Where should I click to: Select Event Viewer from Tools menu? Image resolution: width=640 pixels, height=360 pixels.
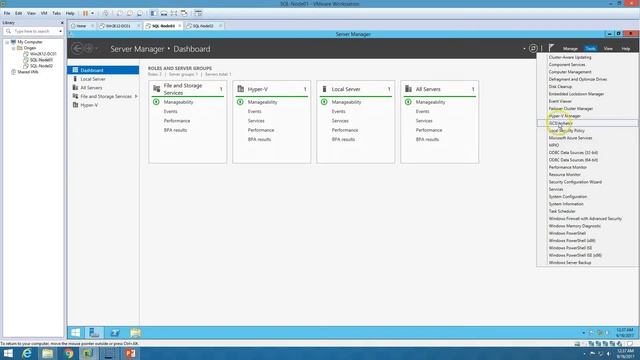(587, 101)
